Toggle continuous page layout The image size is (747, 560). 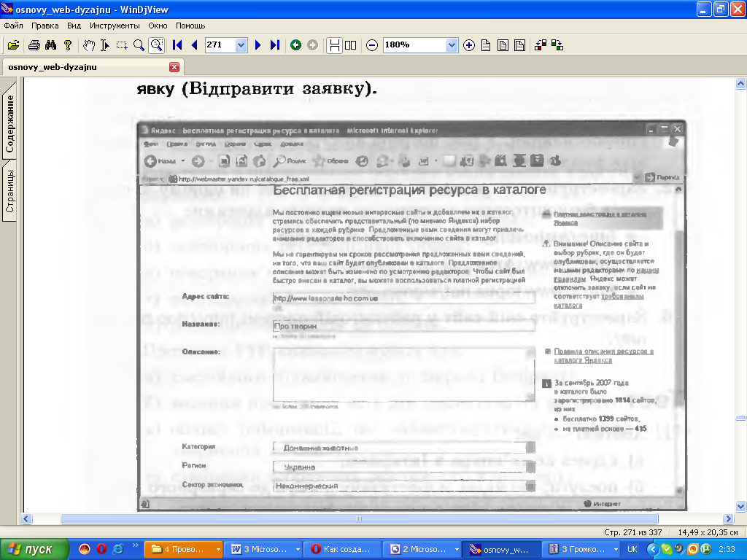click(334, 45)
